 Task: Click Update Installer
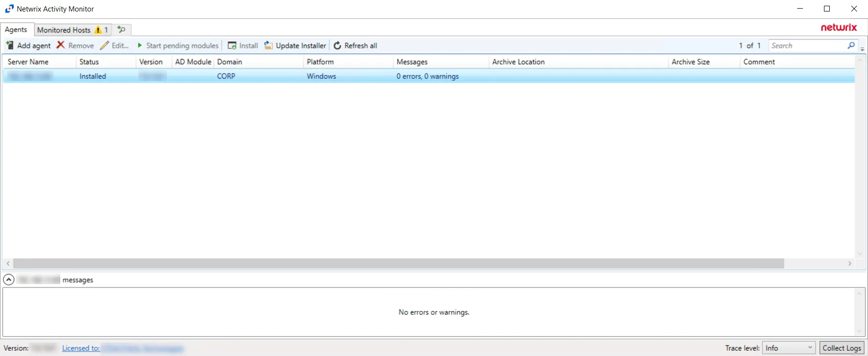point(295,46)
